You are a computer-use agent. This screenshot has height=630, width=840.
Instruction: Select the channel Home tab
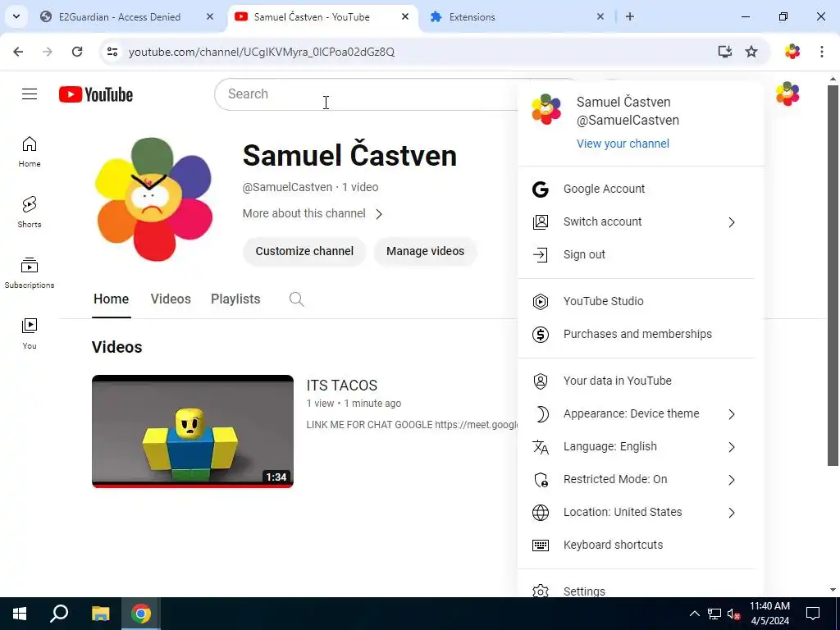click(x=112, y=299)
